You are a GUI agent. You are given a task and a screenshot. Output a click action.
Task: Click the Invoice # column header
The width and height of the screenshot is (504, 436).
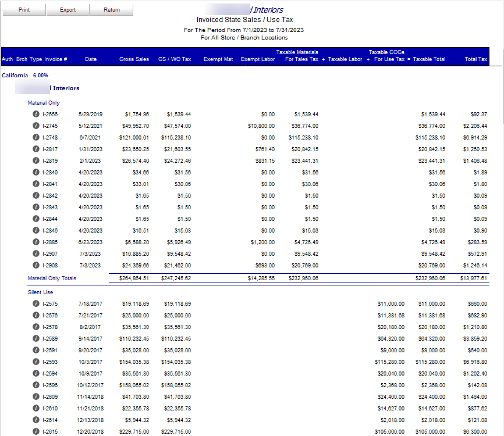56,59
